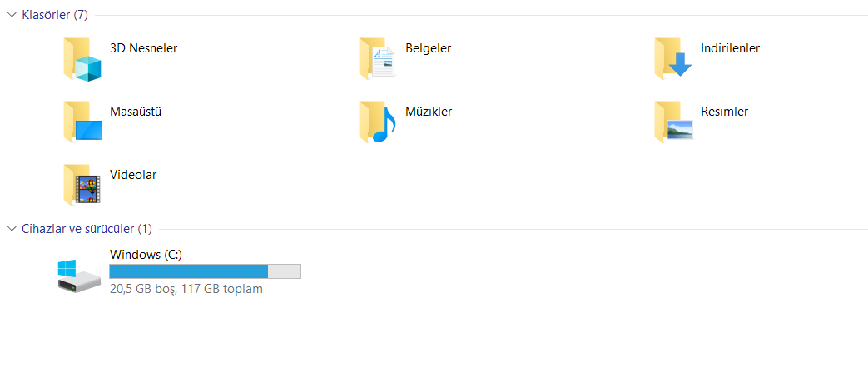
Task: Select the Belgeler folder icon
Action: (x=378, y=58)
